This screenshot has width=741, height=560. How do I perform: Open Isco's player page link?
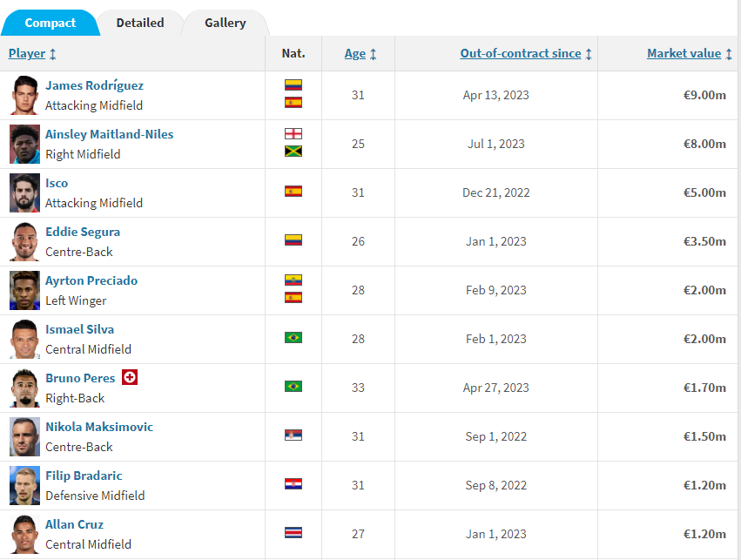click(57, 183)
